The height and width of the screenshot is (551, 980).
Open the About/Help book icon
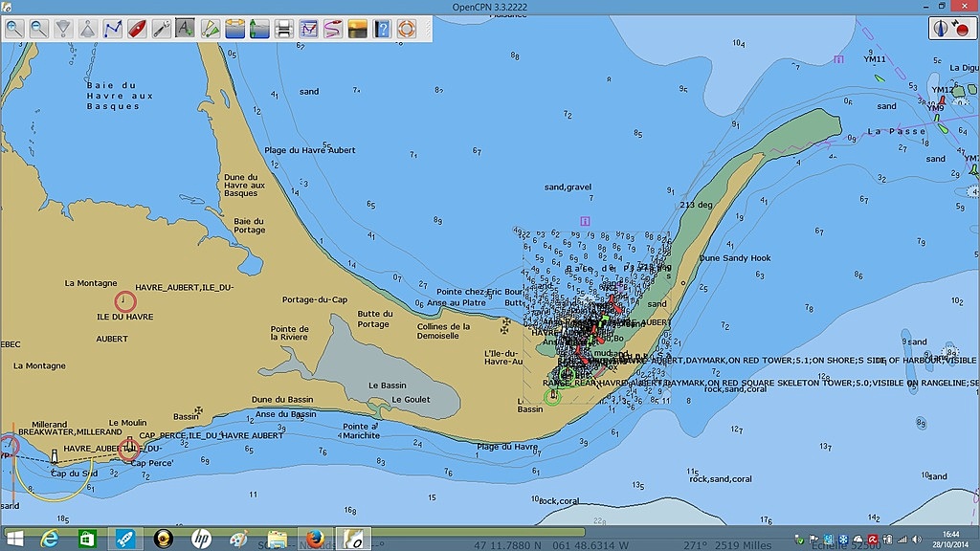click(x=382, y=29)
